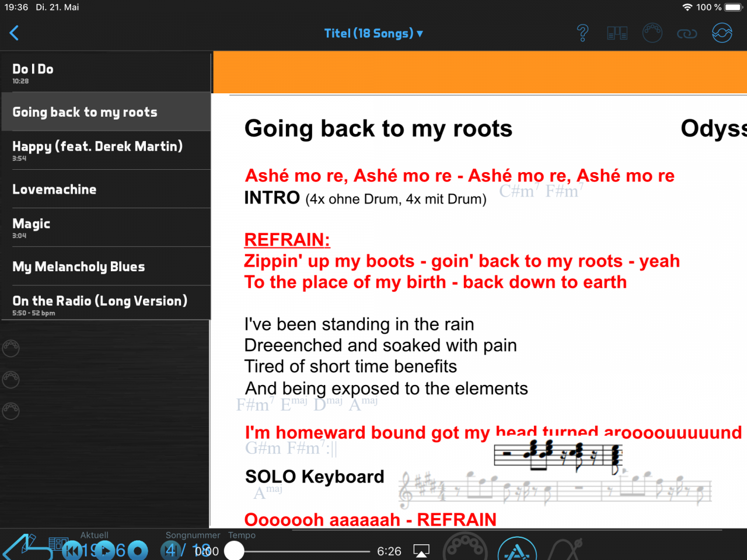
Task: Tap the C#m7 F#m7 chord annotation
Action: point(542,191)
